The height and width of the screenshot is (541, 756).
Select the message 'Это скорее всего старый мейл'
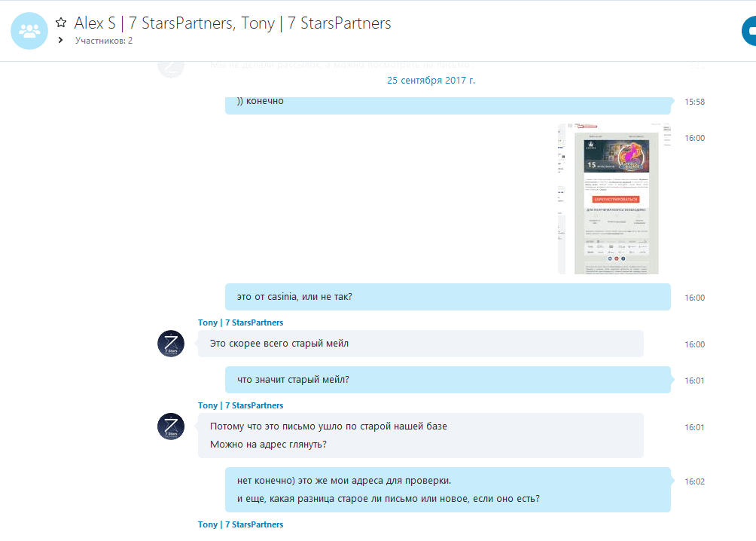pyautogui.click(x=420, y=344)
